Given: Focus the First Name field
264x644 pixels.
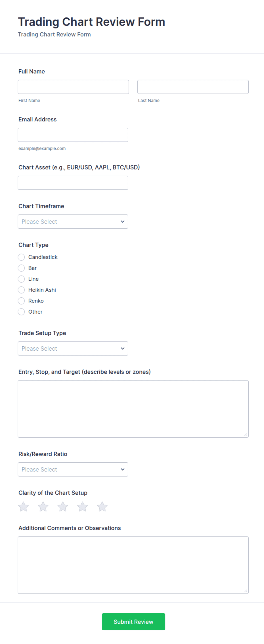Looking at the screenshot, I should click(x=73, y=87).
